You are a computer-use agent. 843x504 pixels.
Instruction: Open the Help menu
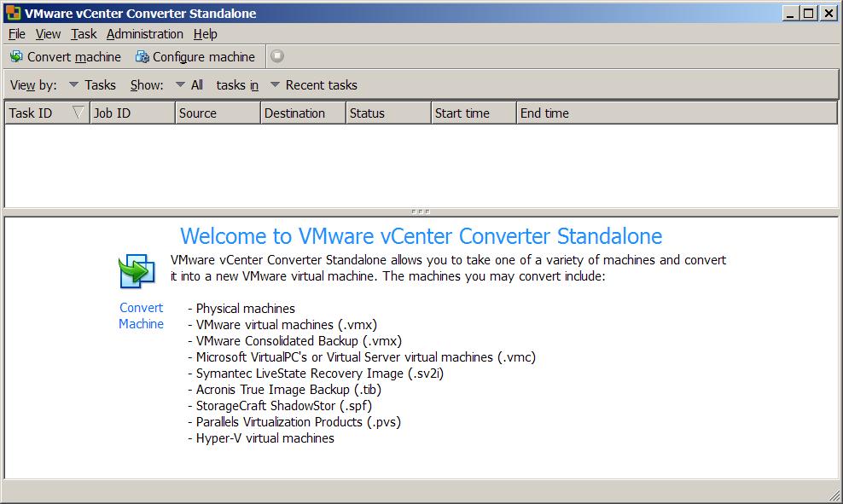tap(205, 34)
